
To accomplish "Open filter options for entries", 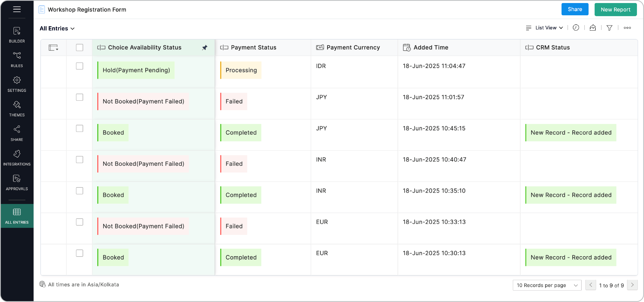I will click(609, 28).
